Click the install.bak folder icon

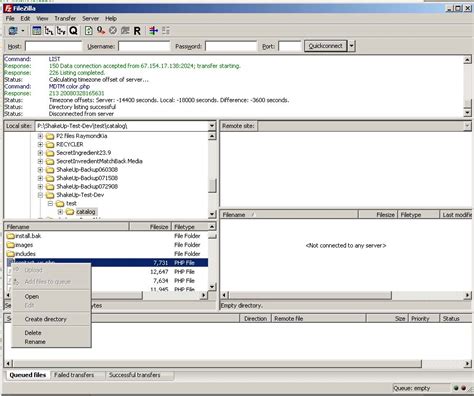pyautogui.click(x=11, y=236)
